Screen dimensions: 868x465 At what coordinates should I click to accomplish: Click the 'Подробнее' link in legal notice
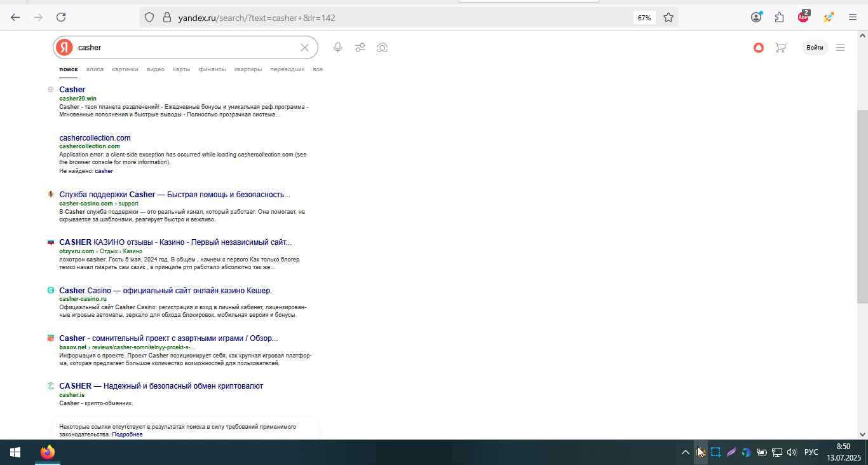click(x=127, y=434)
